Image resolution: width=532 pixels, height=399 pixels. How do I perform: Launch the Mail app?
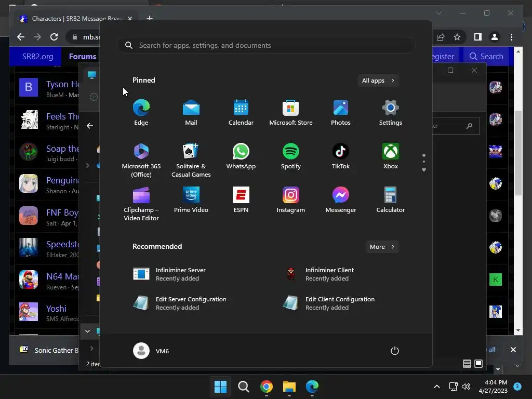click(x=191, y=113)
